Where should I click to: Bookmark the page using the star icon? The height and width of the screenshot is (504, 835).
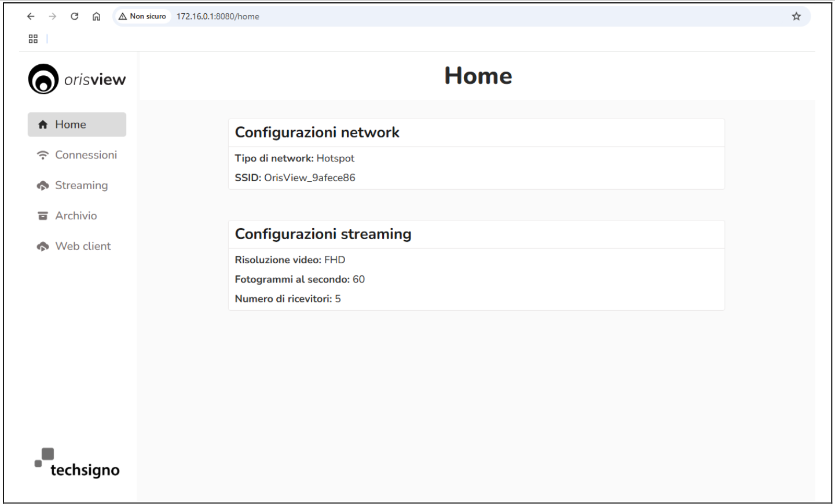pyautogui.click(x=796, y=16)
